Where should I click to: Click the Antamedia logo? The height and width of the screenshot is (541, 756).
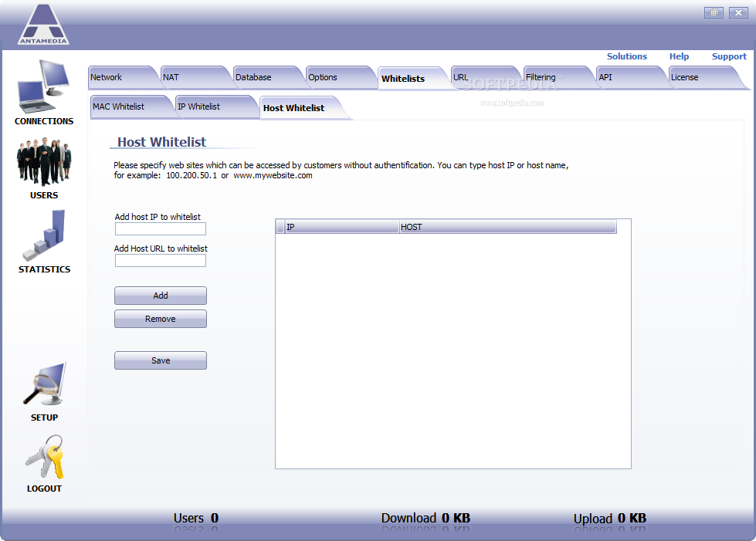click(43, 24)
